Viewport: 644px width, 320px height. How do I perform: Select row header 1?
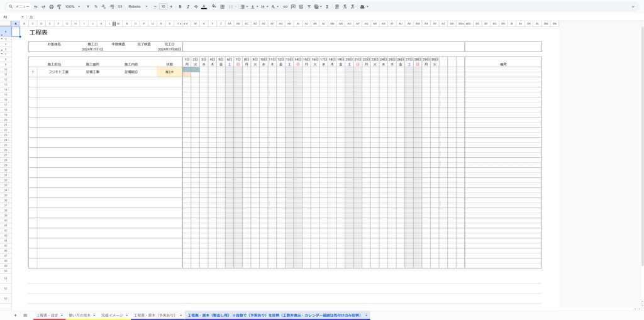coord(6,31)
